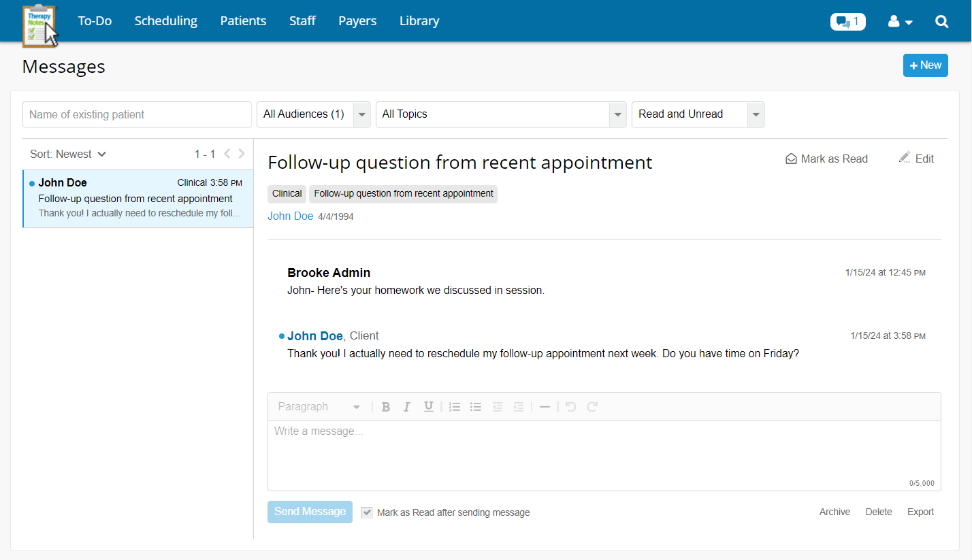Click the patient name search field

tap(137, 114)
